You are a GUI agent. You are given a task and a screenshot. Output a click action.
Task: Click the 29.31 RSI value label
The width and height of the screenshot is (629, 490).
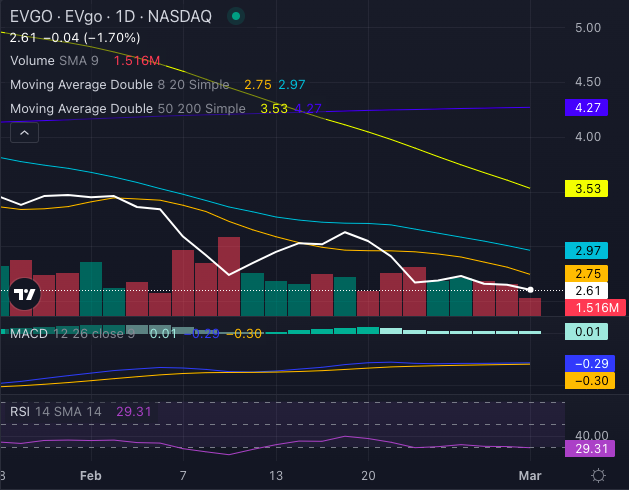click(x=596, y=450)
